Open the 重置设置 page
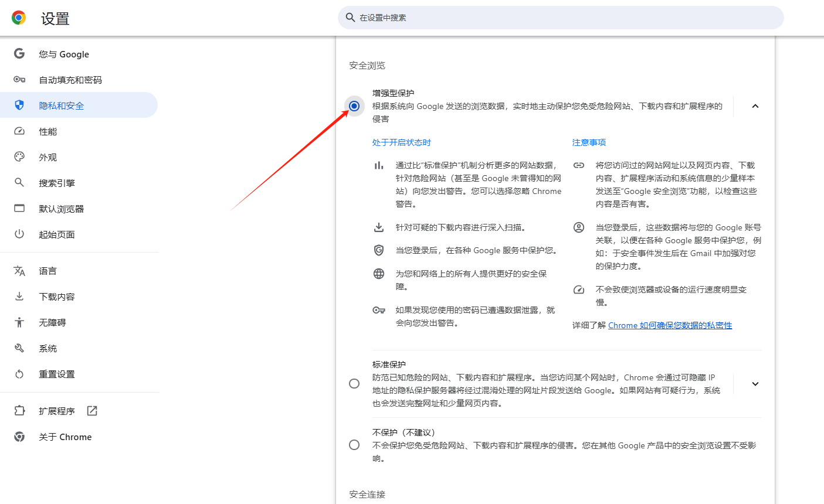 (79, 374)
